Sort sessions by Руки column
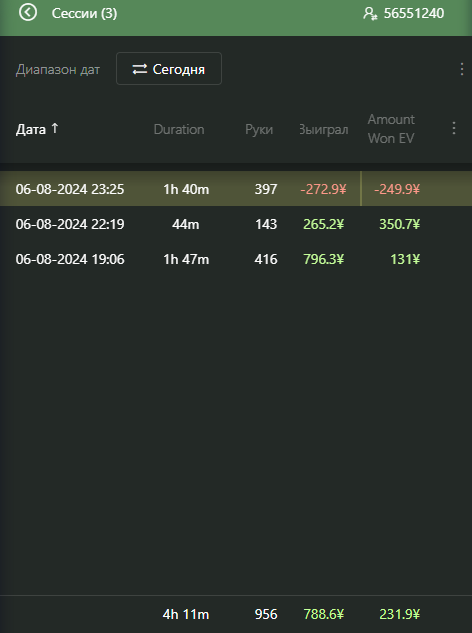The image size is (472, 633). (259, 129)
